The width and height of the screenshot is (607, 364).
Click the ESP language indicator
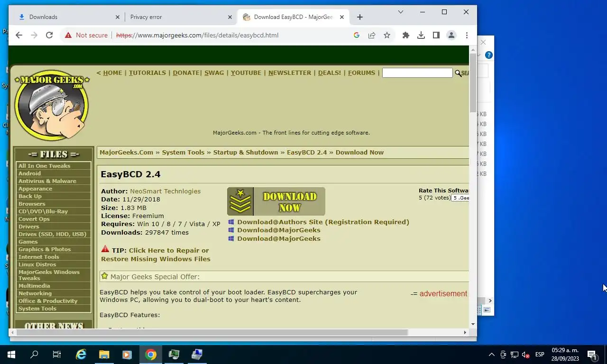[x=540, y=354]
